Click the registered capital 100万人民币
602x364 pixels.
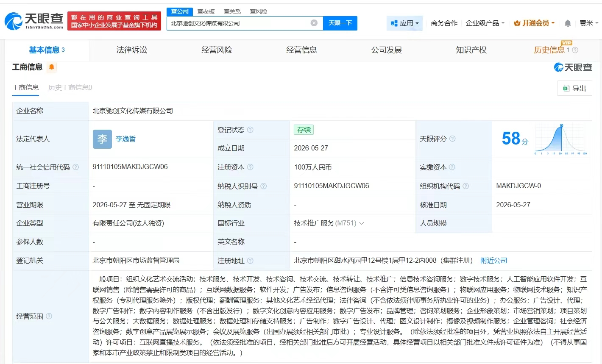[313, 167]
